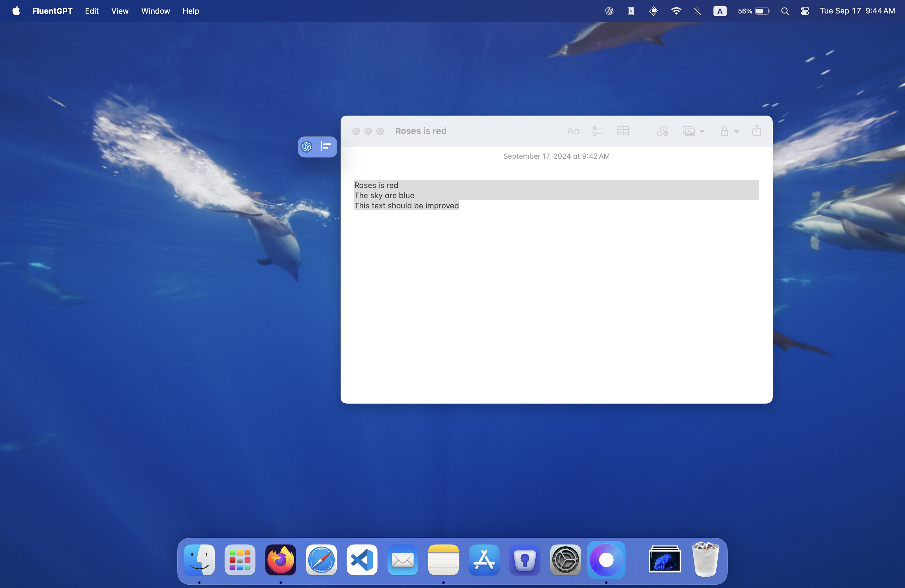Open the Window menu

[156, 11]
